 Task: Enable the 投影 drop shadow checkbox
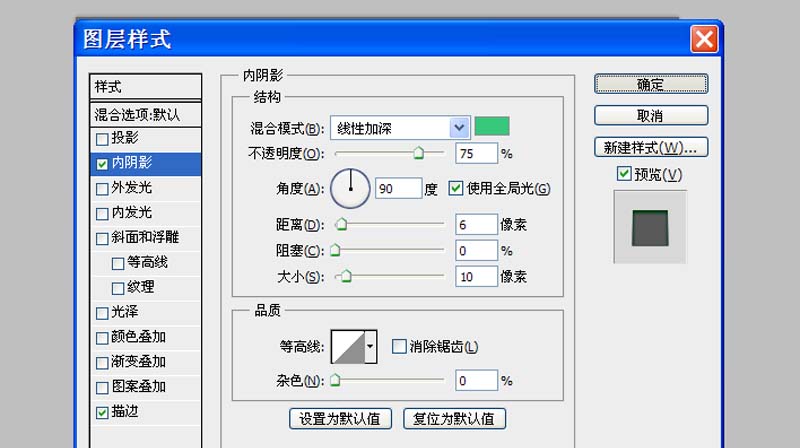[102, 138]
